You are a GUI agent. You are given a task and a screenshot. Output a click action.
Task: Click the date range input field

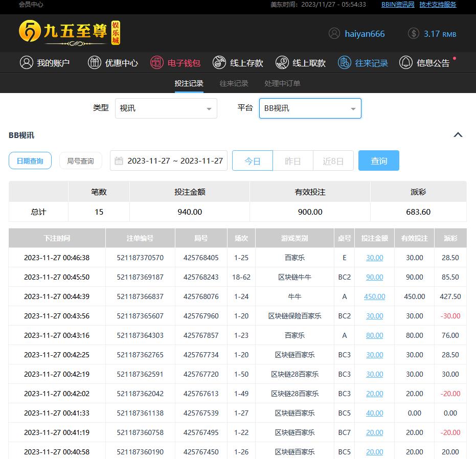click(x=175, y=161)
